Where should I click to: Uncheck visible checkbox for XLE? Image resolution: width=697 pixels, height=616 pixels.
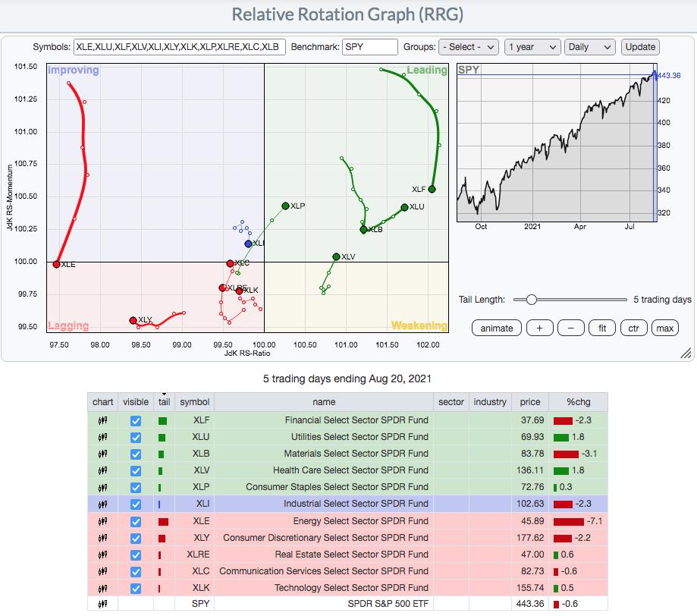tap(136, 522)
